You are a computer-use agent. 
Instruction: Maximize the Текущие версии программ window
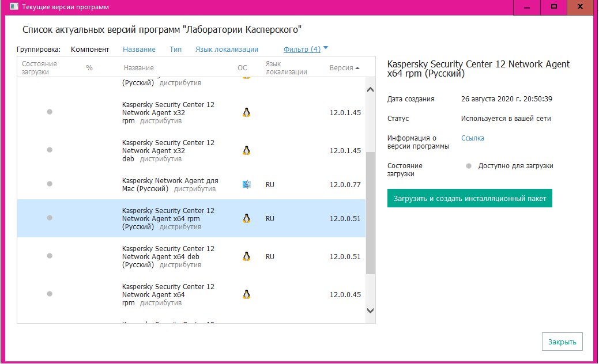coord(554,7)
